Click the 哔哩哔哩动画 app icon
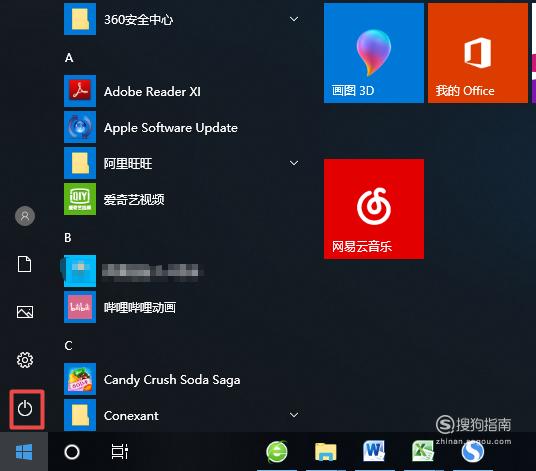Viewport: 536px width, 471px height. pyautogui.click(x=80, y=307)
